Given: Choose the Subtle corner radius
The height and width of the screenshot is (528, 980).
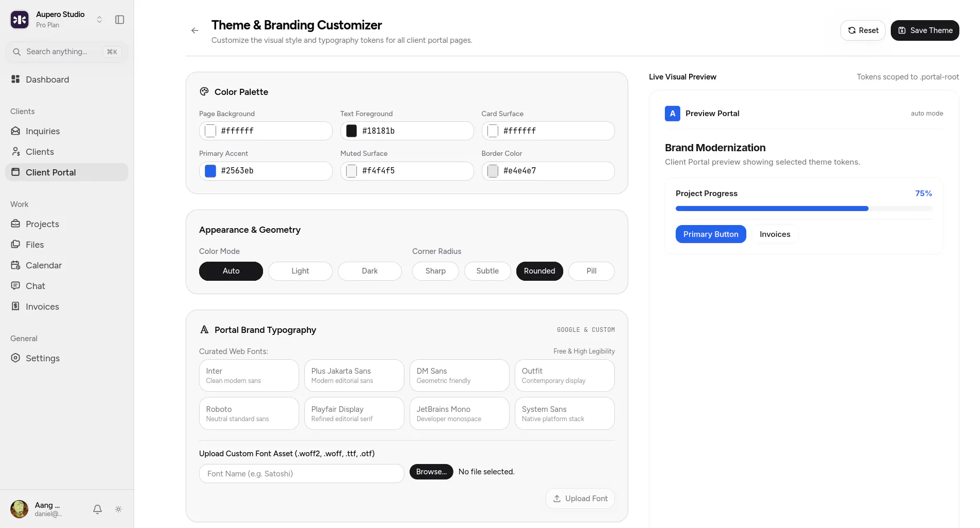Looking at the screenshot, I should click(487, 271).
